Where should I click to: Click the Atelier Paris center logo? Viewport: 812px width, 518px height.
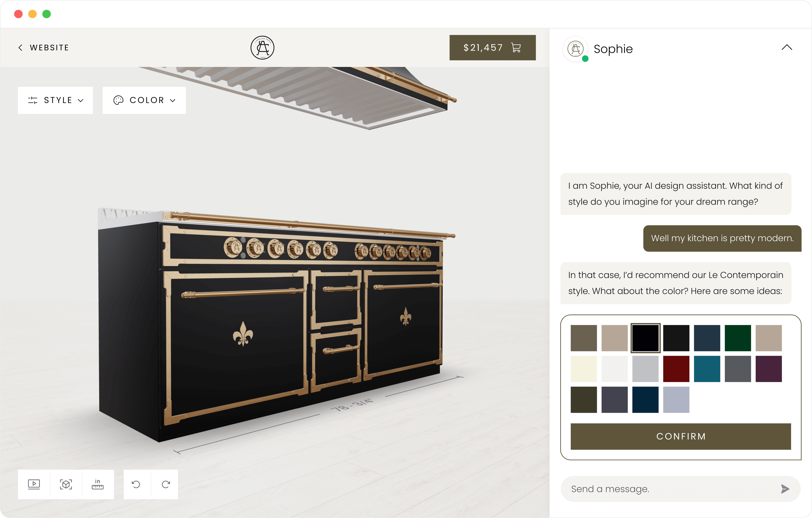[262, 48]
